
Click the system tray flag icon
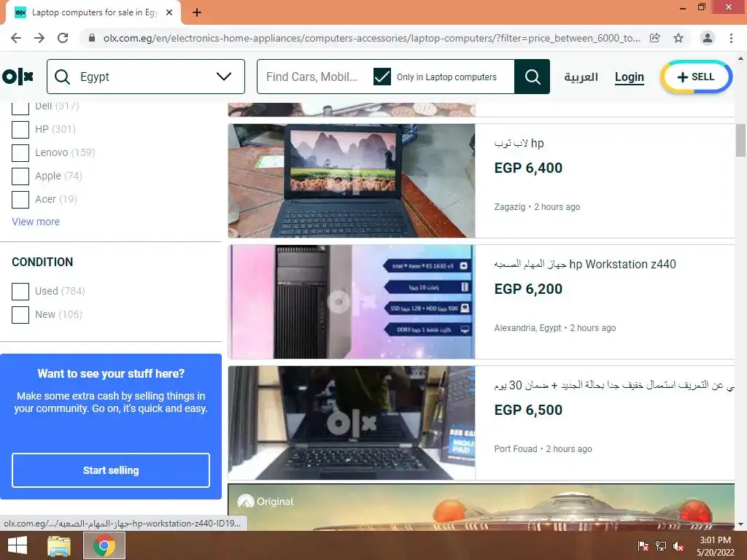point(643,546)
